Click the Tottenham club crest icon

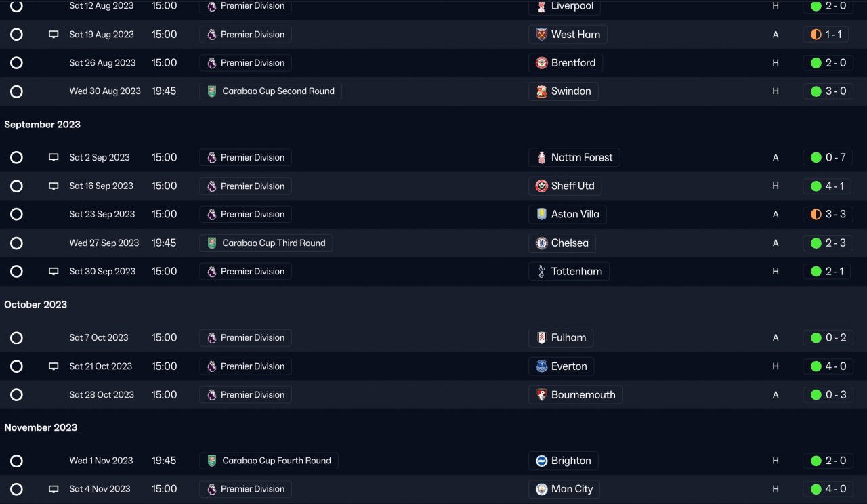tap(541, 272)
